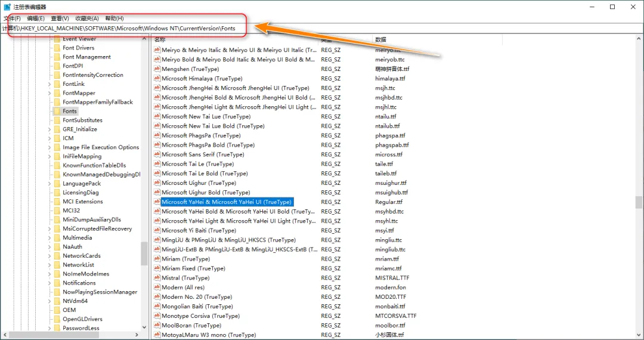Select the Notifications folder icon
Viewport: 644px width, 340px height.
(x=57, y=283)
